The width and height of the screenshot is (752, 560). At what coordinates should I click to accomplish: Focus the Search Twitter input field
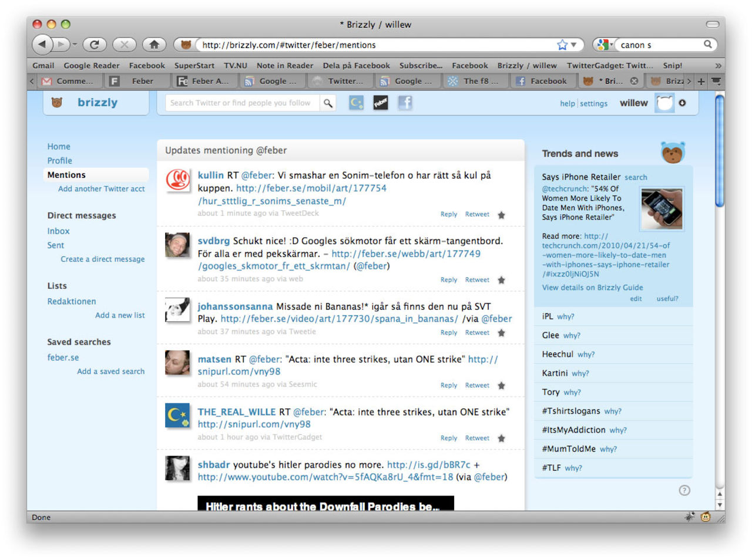pyautogui.click(x=242, y=103)
